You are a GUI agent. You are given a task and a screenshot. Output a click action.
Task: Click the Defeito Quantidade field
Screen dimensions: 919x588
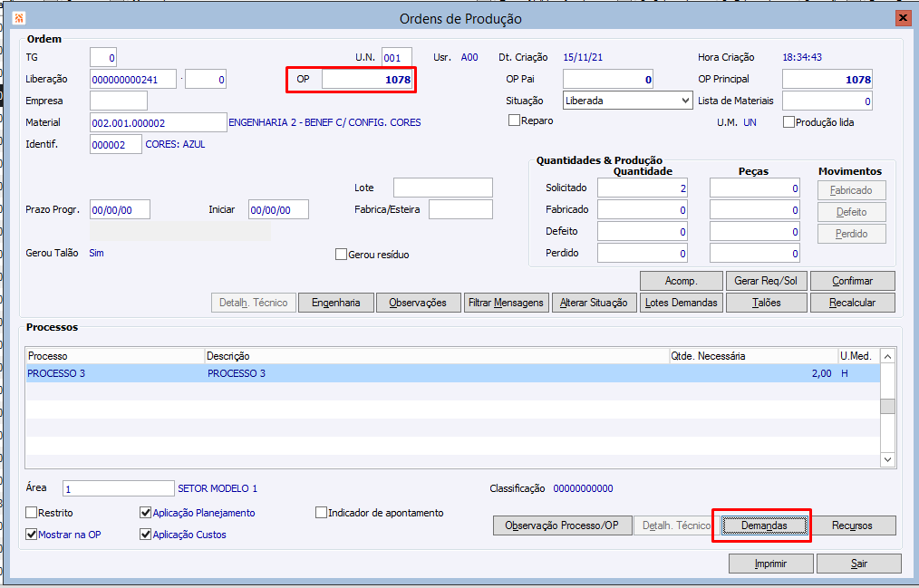(x=643, y=231)
